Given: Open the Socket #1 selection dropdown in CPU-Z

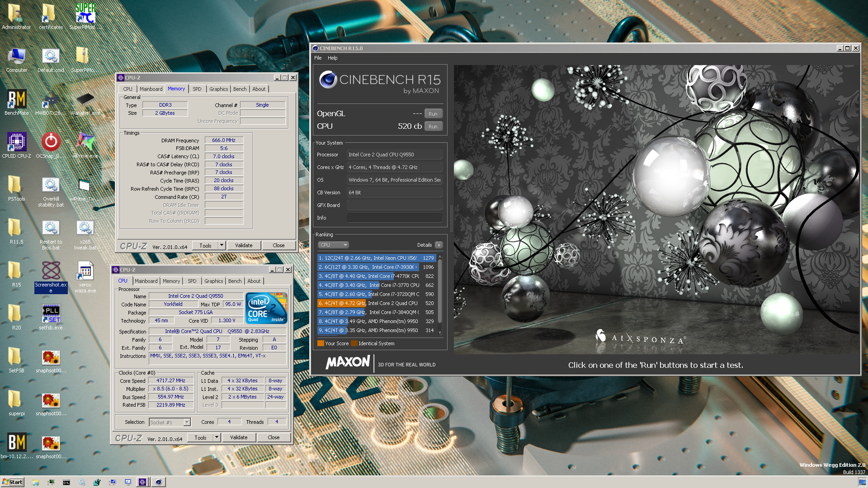Looking at the screenshot, I should click(x=170, y=422).
